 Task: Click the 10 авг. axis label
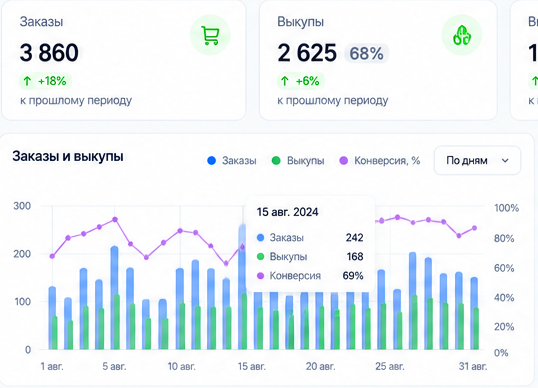pyautogui.click(x=182, y=366)
